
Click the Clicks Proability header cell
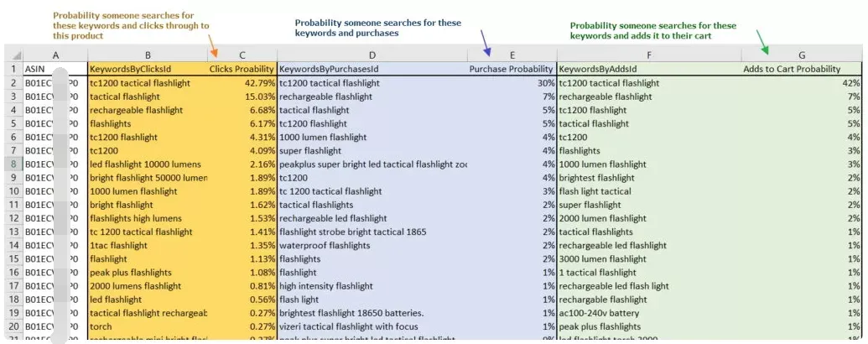tap(242, 70)
